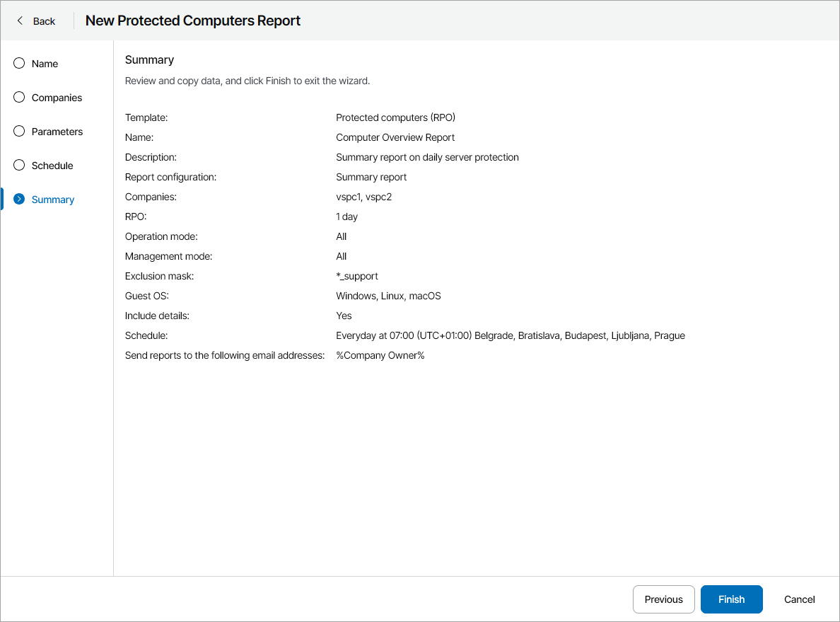
Task: Click the Back link text
Action: click(44, 21)
